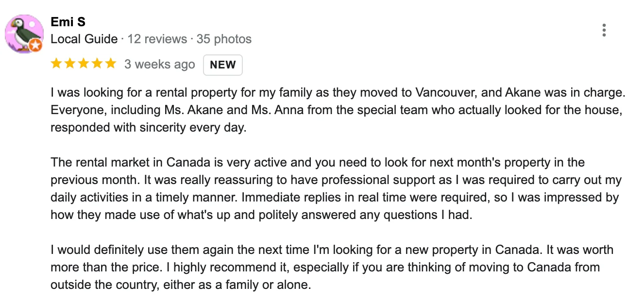Open the three-dot more options menu
Viewport: 644px width, 302px height.
[604, 30]
